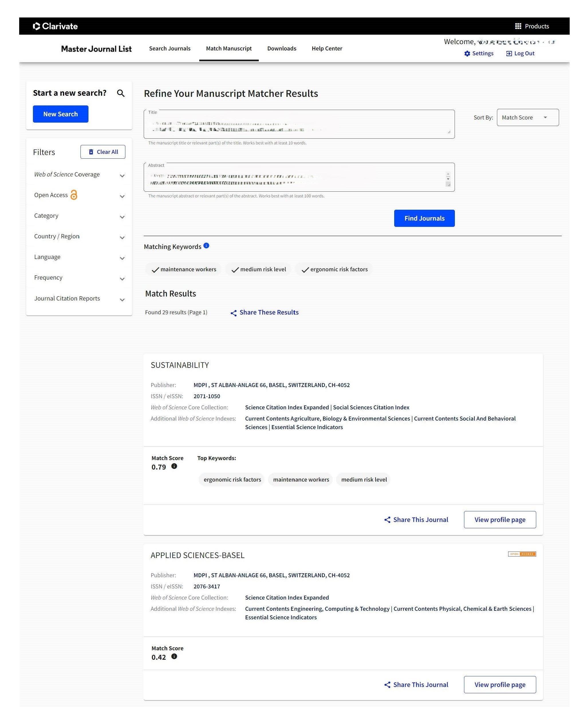Toggle the ergonomic risk factors keyword chip

tap(334, 269)
